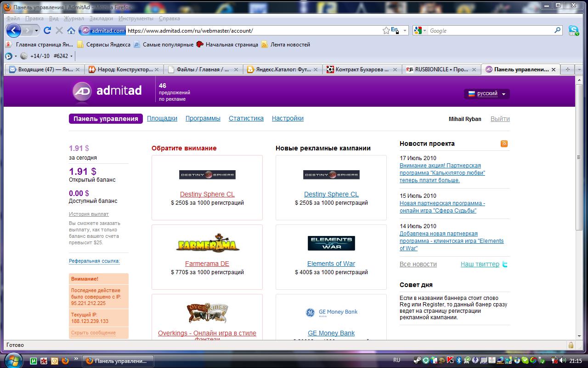Click the Реферальная ссылка link
The height and width of the screenshot is (368, 588).
(x=94, y=261)
